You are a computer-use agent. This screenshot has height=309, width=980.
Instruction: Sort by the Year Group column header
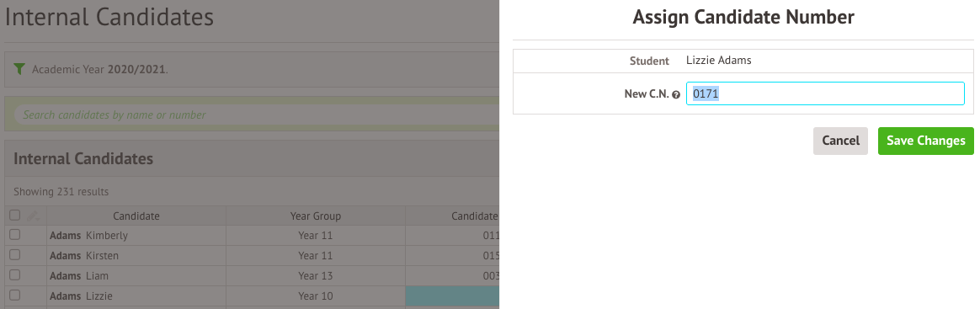tap(316, 216)
